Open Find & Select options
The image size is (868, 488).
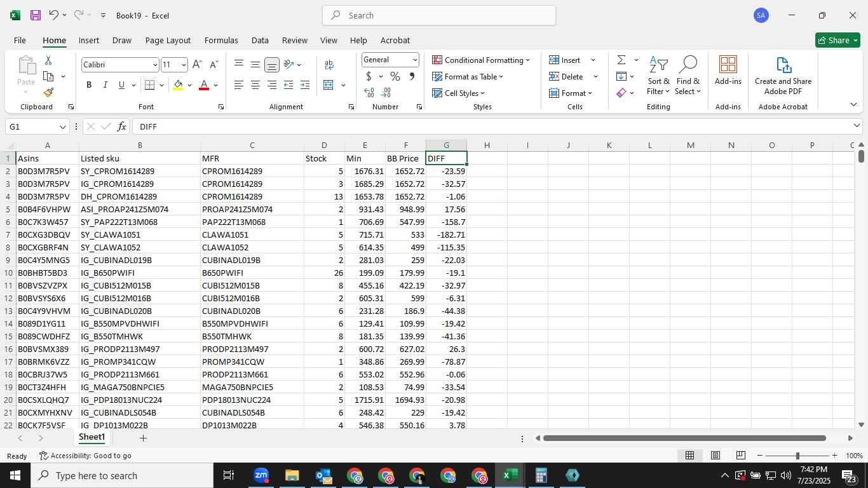(688, 76)
